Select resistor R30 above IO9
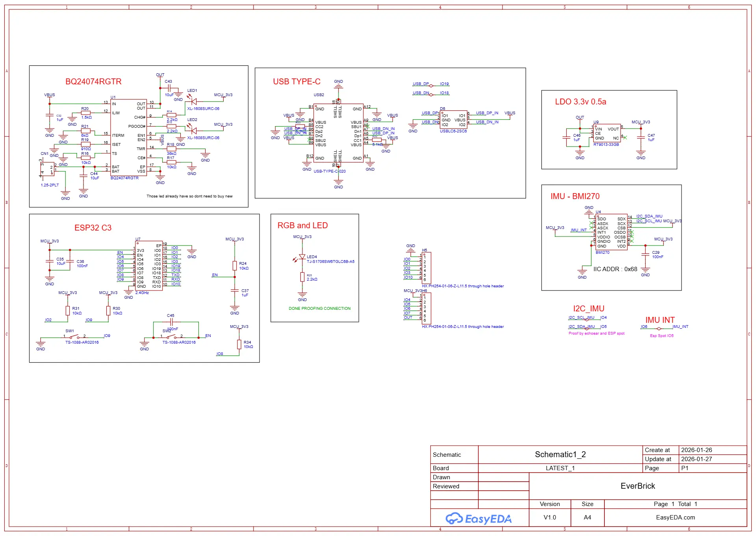Image resolution: width=756 pixels, height=536 pixels. [x=108, y=311]
